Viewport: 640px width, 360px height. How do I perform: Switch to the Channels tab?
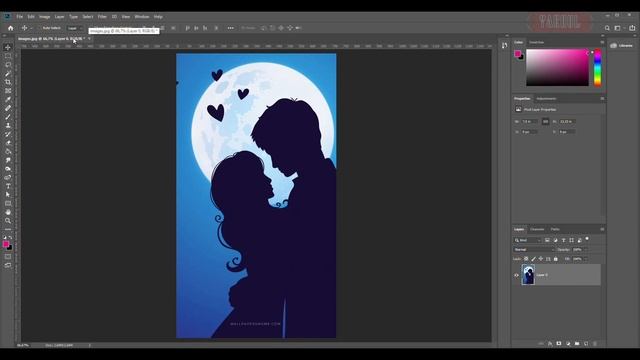[537, 229]
